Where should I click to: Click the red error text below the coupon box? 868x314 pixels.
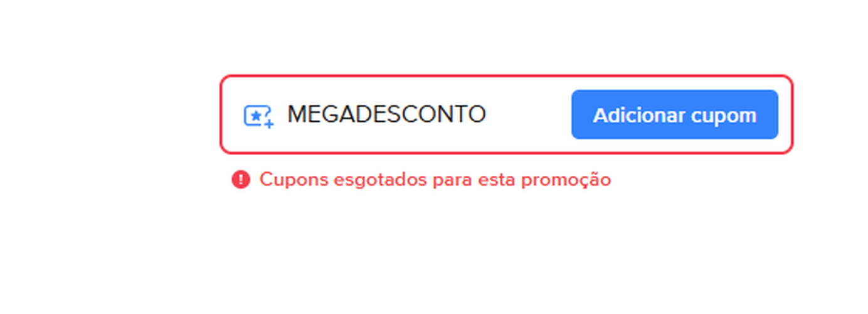coord(435,180)
